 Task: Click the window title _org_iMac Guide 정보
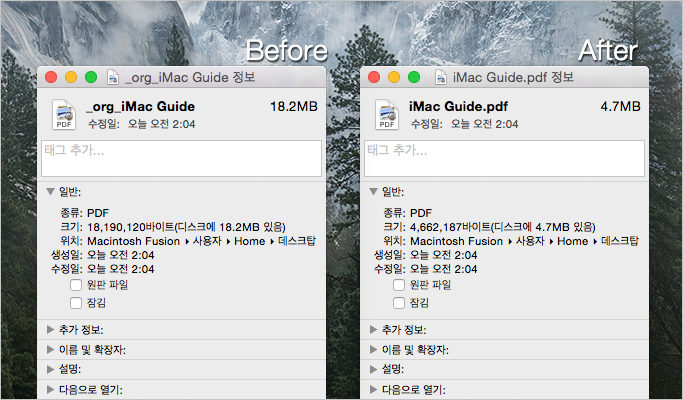(x=190, y=78)
